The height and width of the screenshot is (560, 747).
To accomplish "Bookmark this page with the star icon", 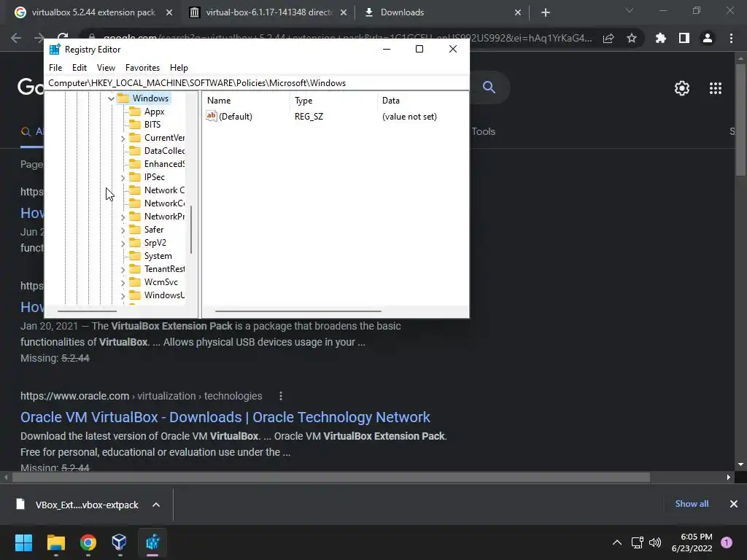I will 632,38.
